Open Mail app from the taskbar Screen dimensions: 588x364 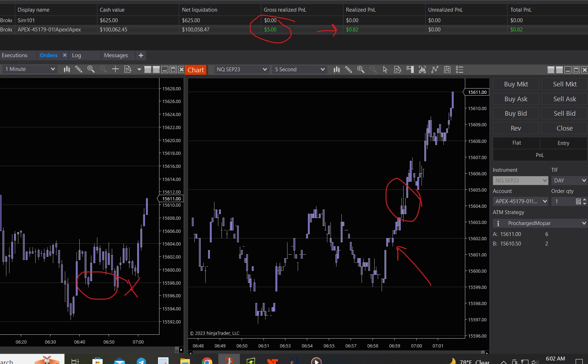(x=120, y=361)
